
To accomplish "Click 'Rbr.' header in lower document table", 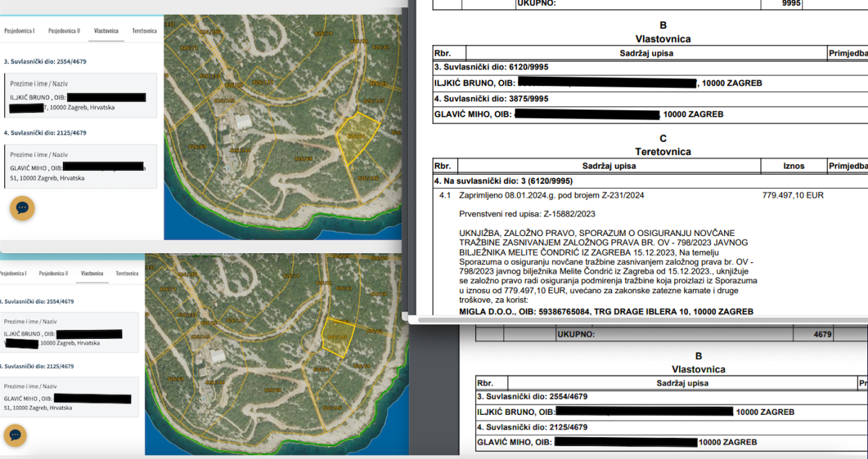I will click(486, 383).
